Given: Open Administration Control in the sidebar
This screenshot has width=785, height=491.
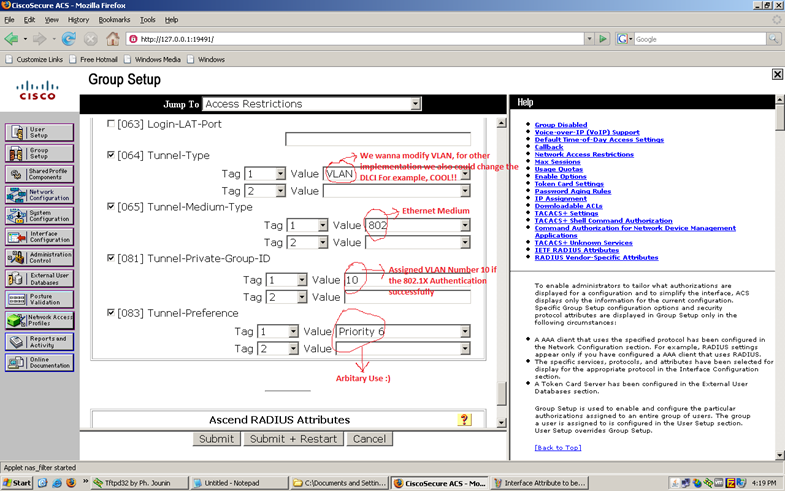Looking at the screenshot, I should [x=40, y=258].
